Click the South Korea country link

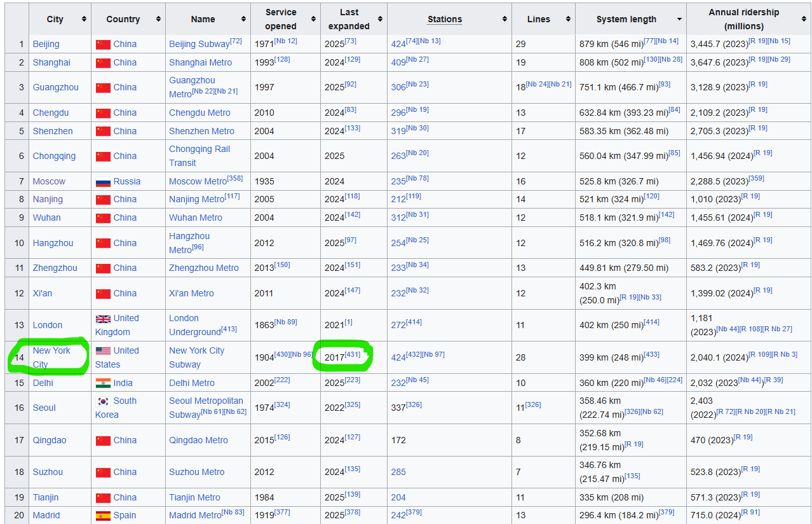[x=116, y=408]
